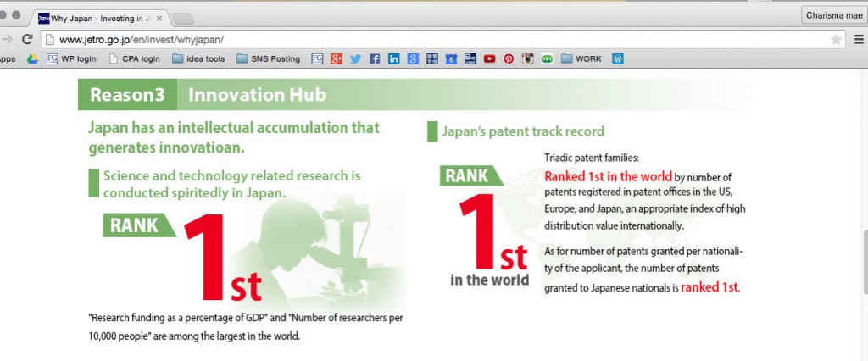Image resolution: width=868 pixels, height=361 pixels.
Task: Click the Innovation Hub heading
Action: [257, 95]
